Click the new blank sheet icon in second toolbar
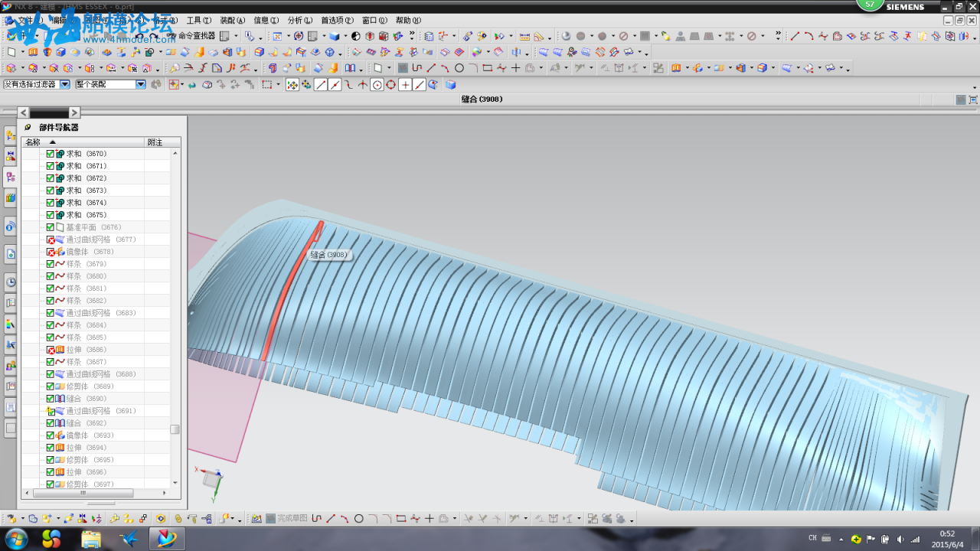980x551 pixels. (x=11, y=52)
